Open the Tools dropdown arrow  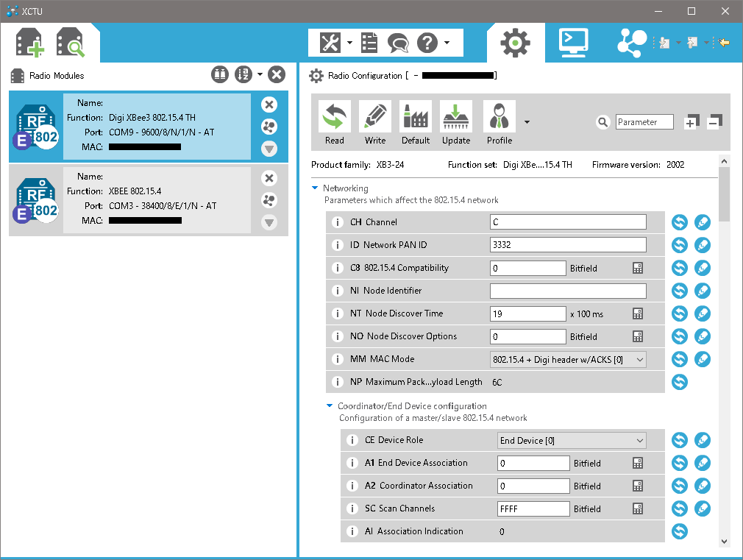pyautogui.click(x=349, y=43)
